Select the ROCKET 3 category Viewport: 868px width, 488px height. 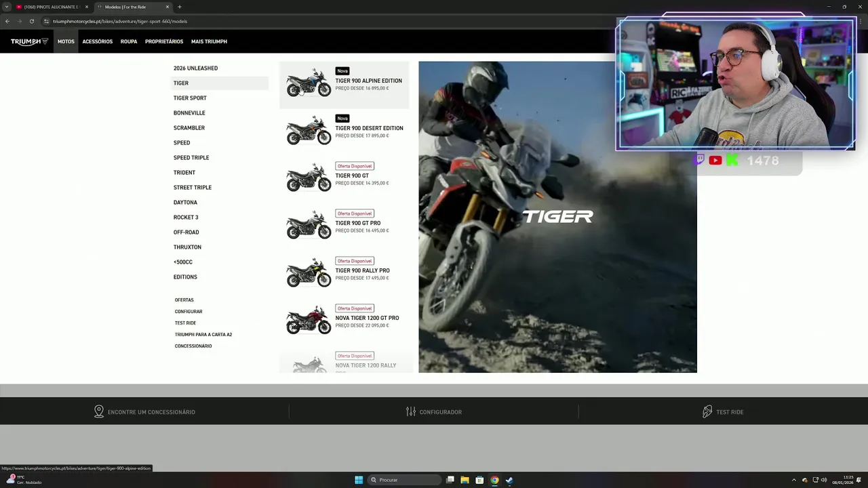186,218
